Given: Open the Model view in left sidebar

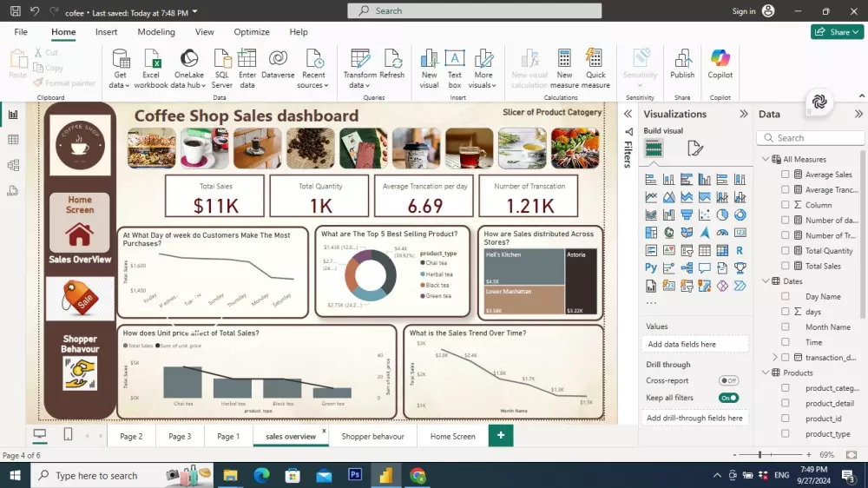Looking at the screenshot, I should point(13,165).
